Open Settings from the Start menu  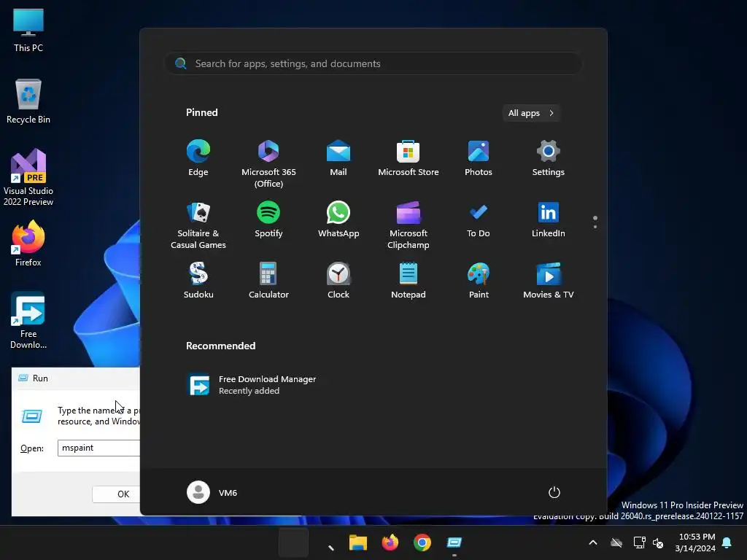[x=549, y=158]
